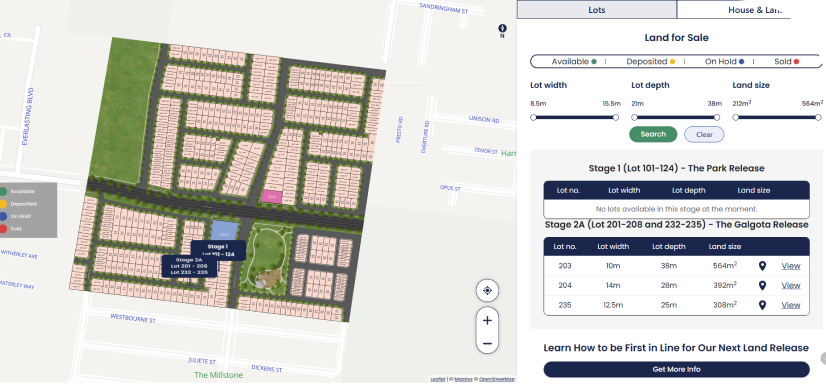826x386 pixels.
Task: Filter by On Hold status
Action: pos(725,62)
